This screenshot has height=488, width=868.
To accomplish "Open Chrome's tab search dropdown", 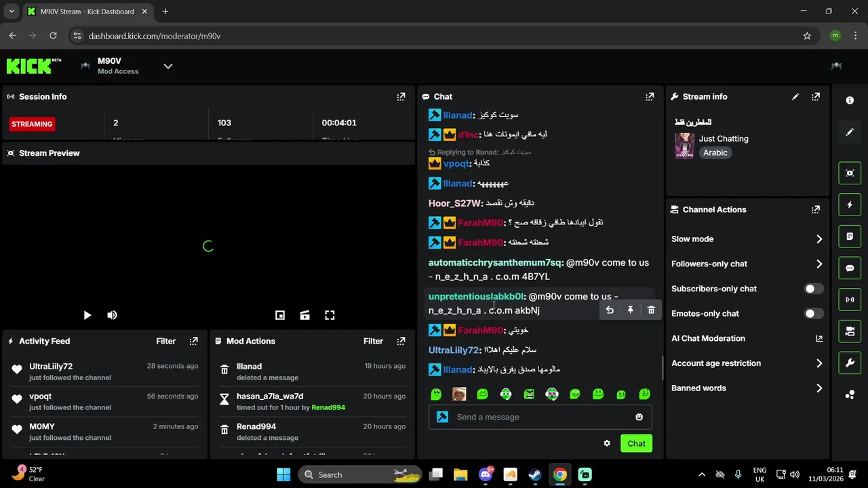I will 12,12.
